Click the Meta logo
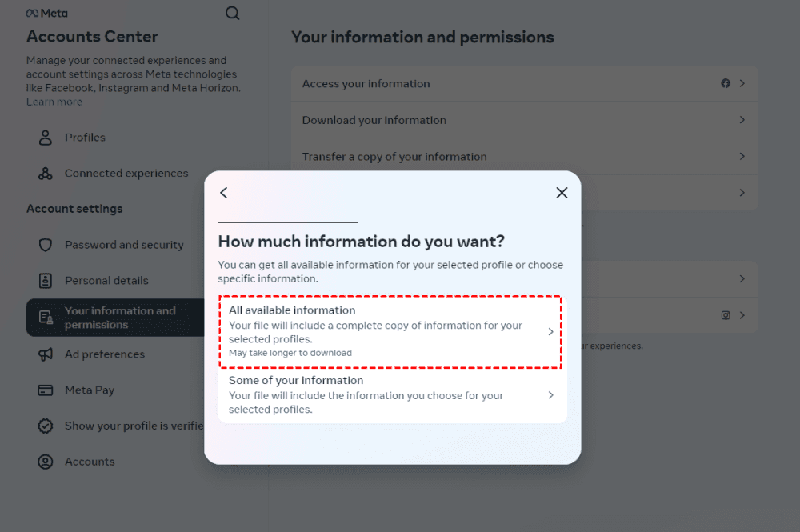 [x=46, y=14]
